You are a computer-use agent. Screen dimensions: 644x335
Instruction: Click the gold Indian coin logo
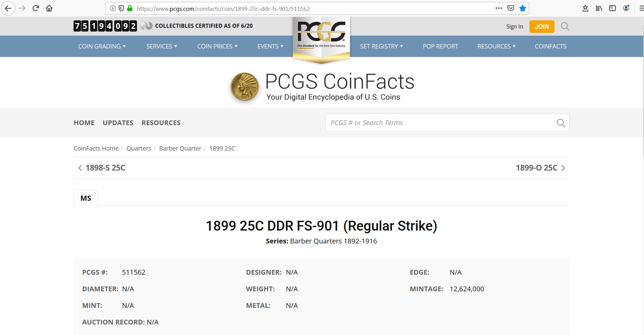coord(245,87)
